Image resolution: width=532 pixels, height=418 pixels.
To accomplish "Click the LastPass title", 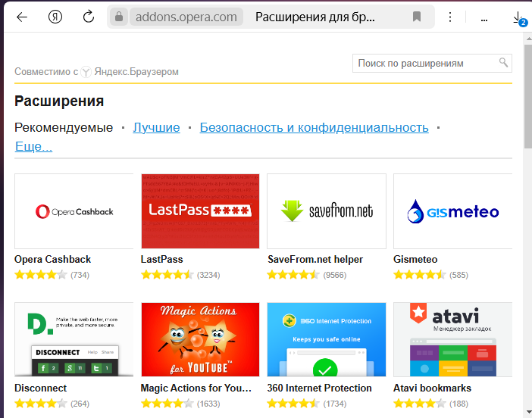I will tap(162, 259).
